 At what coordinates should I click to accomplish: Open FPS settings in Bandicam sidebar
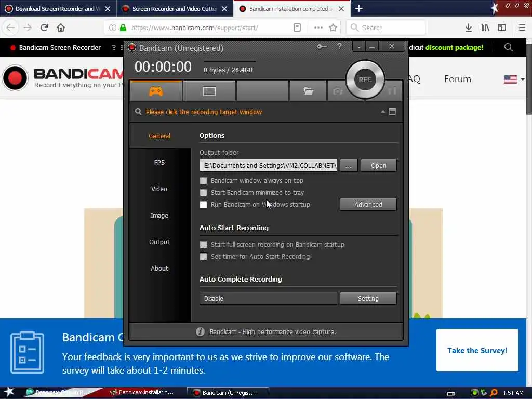[x=159, y=162]
